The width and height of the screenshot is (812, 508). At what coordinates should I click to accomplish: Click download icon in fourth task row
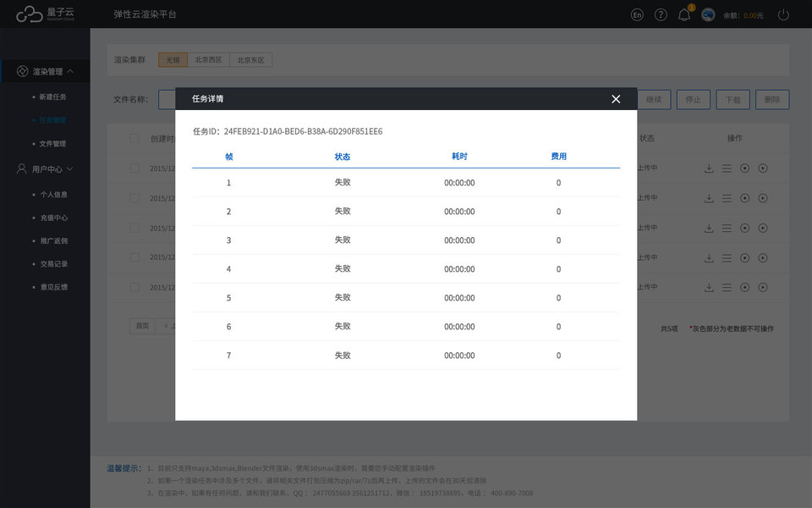pyautogui.click(x=709, y=257)
